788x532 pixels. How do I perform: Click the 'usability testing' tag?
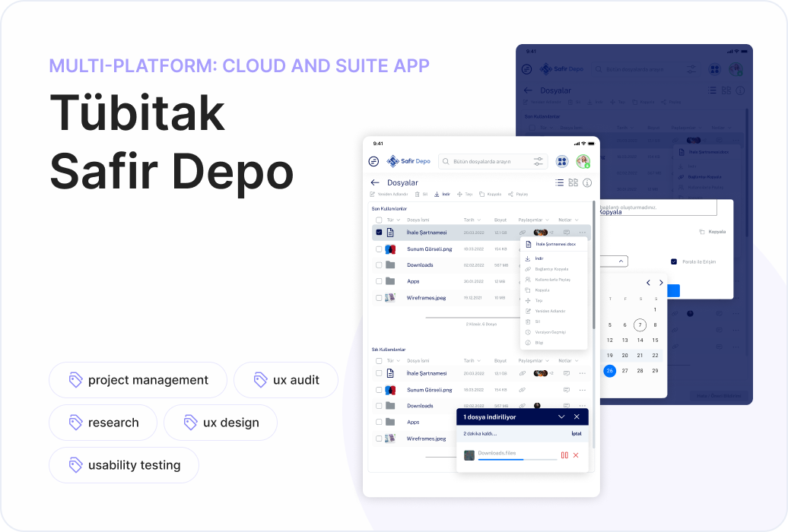click(x=124, y=465)
